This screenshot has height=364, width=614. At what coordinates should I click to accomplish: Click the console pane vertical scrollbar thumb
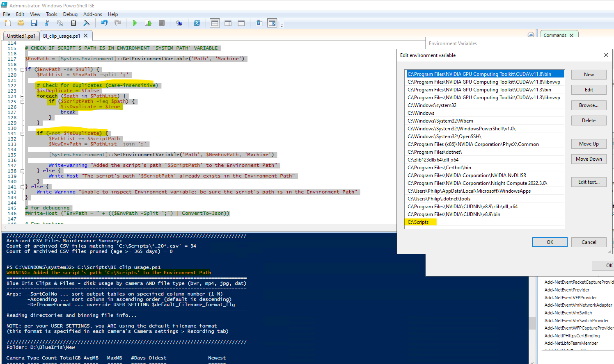point(532,323)
